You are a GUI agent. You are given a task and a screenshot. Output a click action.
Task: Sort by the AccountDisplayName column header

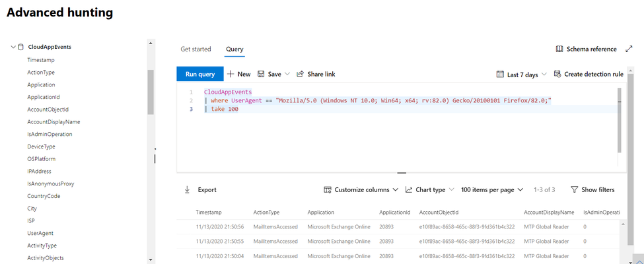(x=549, y=213)
